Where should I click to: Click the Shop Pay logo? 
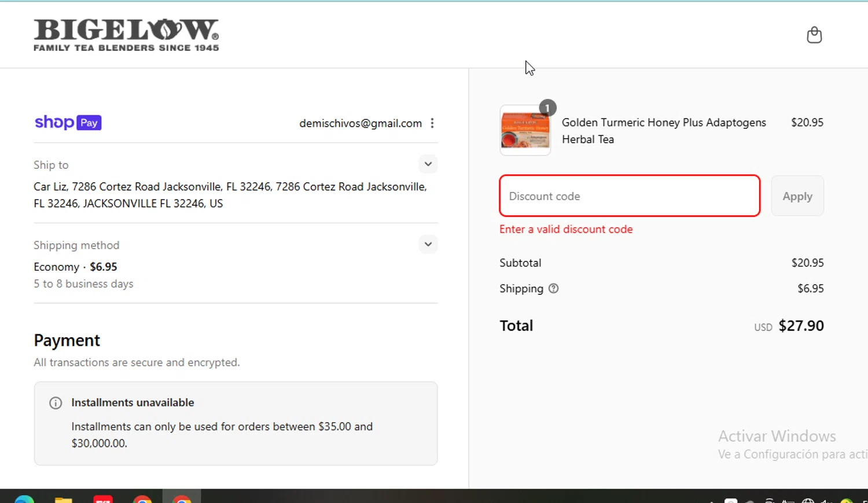[x=68, y=123]
